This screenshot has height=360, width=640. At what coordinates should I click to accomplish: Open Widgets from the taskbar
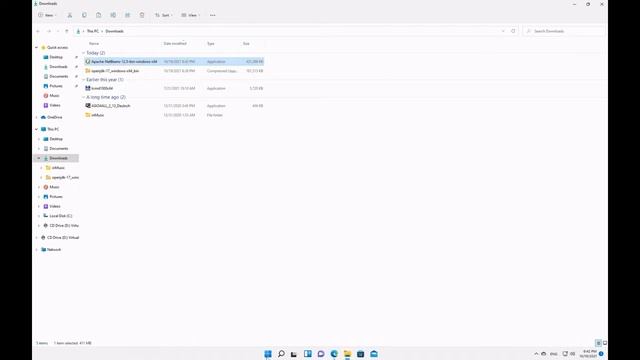pyautogui.click(x=308, y=353)
